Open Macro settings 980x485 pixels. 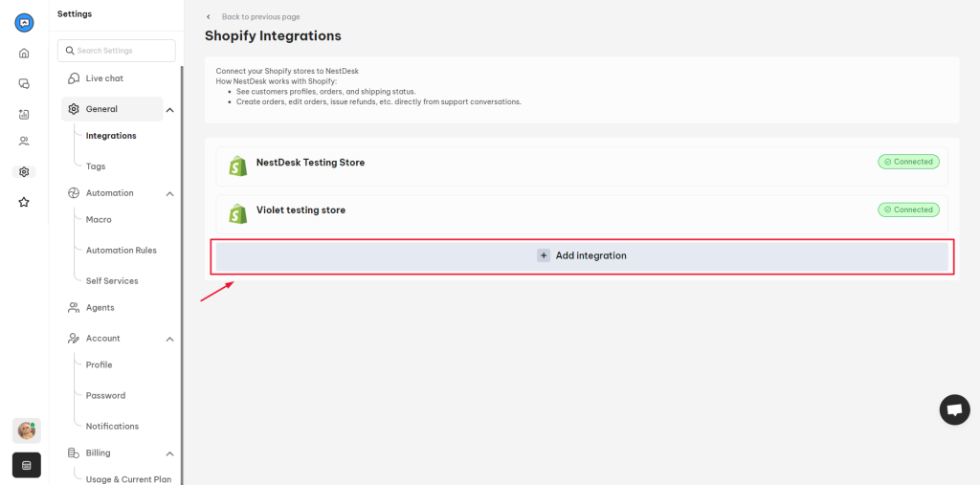(99, 219)
